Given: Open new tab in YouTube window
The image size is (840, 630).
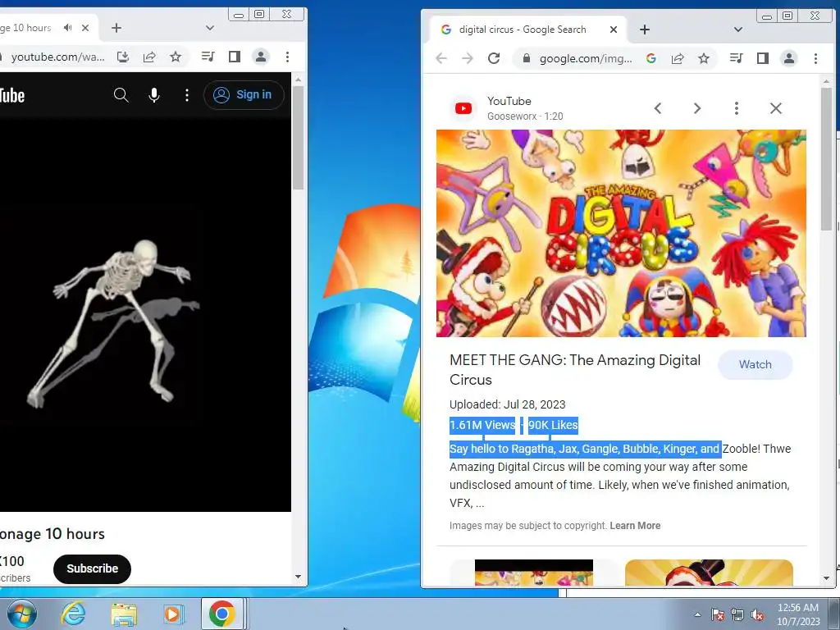Looking at the screenshot, I should [116, 28].
